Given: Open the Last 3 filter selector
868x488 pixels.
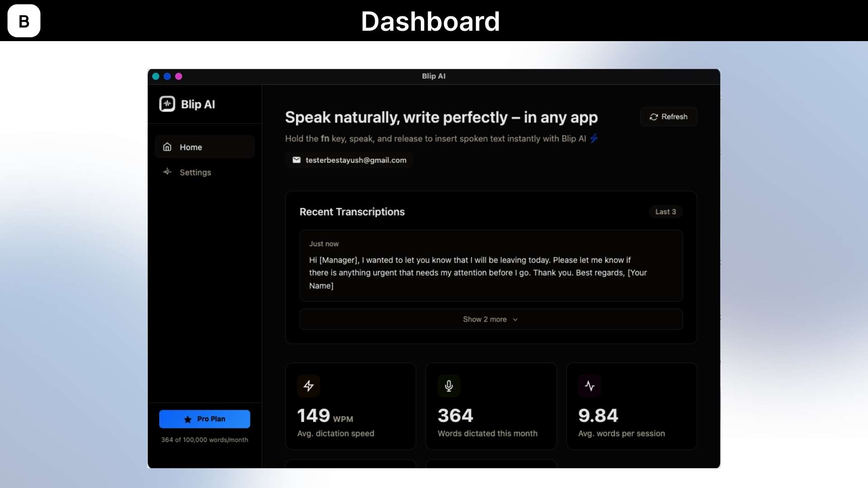Looking at the screenshot, I should [666, 211].
